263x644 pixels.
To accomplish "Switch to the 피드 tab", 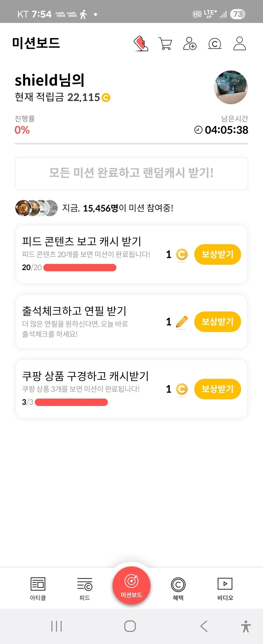I will click(x=85, y=589).
